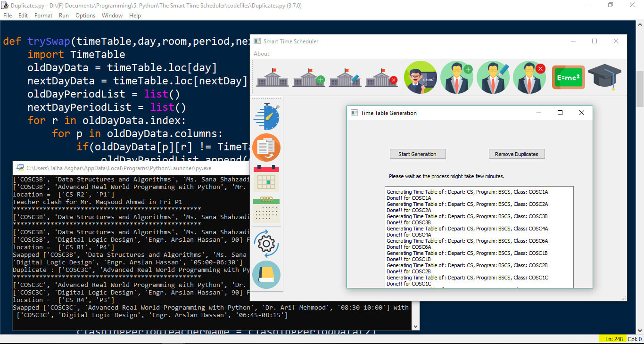Open the Edit menu in IDLE
This screenshot has width=644, height=344.
click(23, 16)
